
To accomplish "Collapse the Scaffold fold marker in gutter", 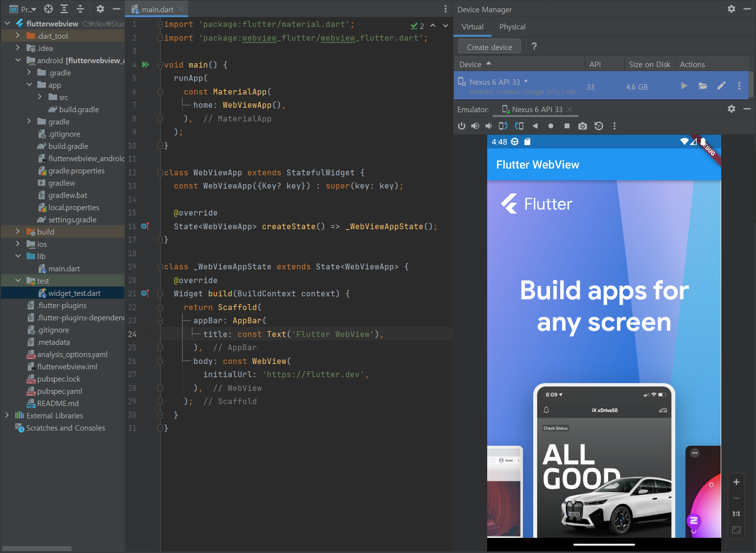I will [160, 307].
